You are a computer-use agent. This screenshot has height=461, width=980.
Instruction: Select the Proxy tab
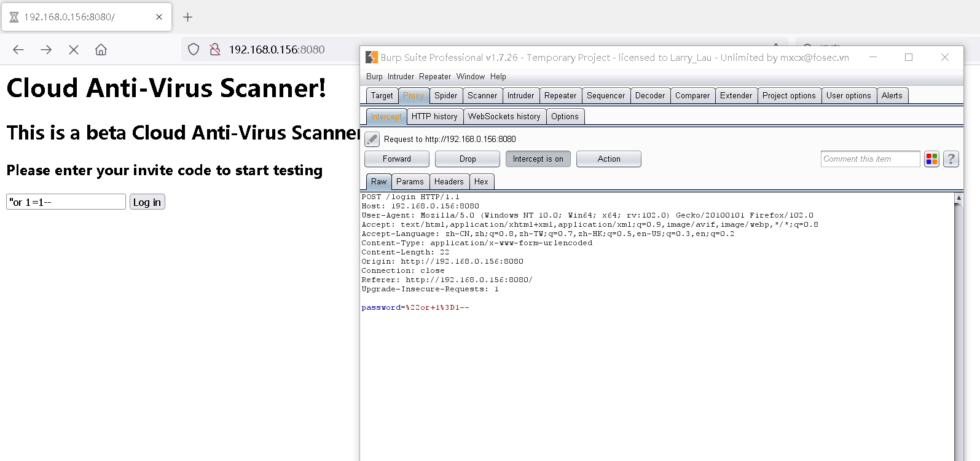(x=414, y=96)
